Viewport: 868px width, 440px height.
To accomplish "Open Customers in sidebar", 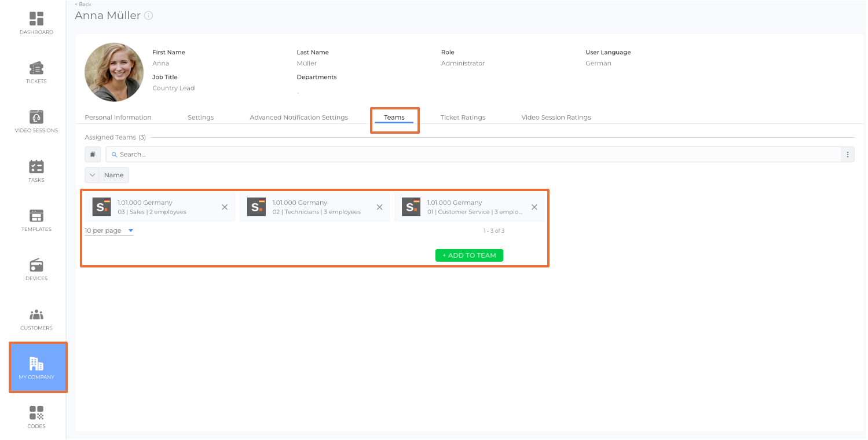I will click(x=36, y=319).
